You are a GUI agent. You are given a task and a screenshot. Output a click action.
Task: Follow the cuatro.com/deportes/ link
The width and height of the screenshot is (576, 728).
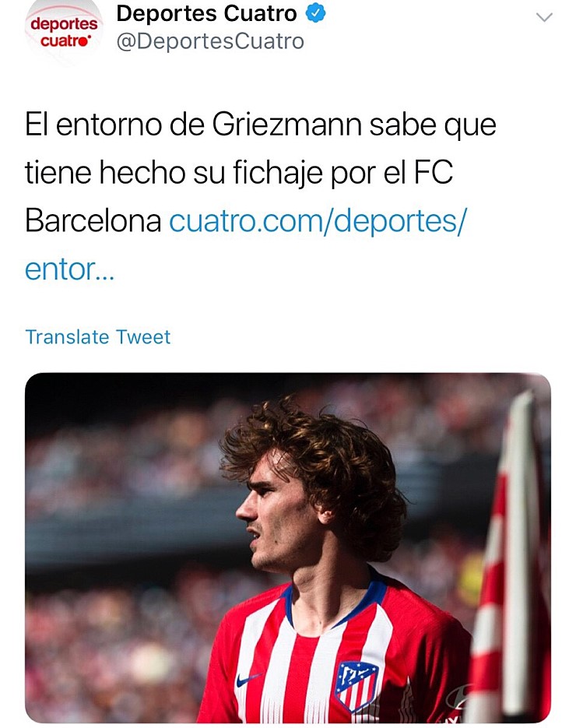[x=318, y=220]
